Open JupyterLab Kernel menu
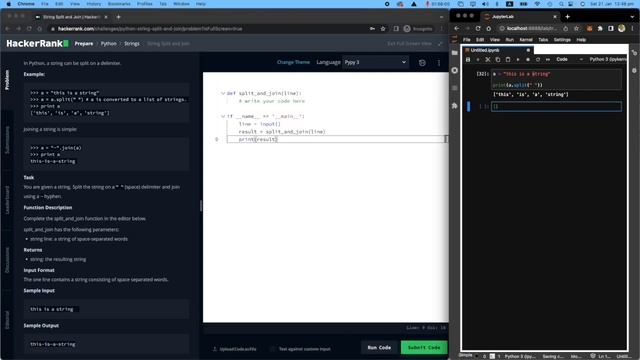 click(x=526, y=40)
